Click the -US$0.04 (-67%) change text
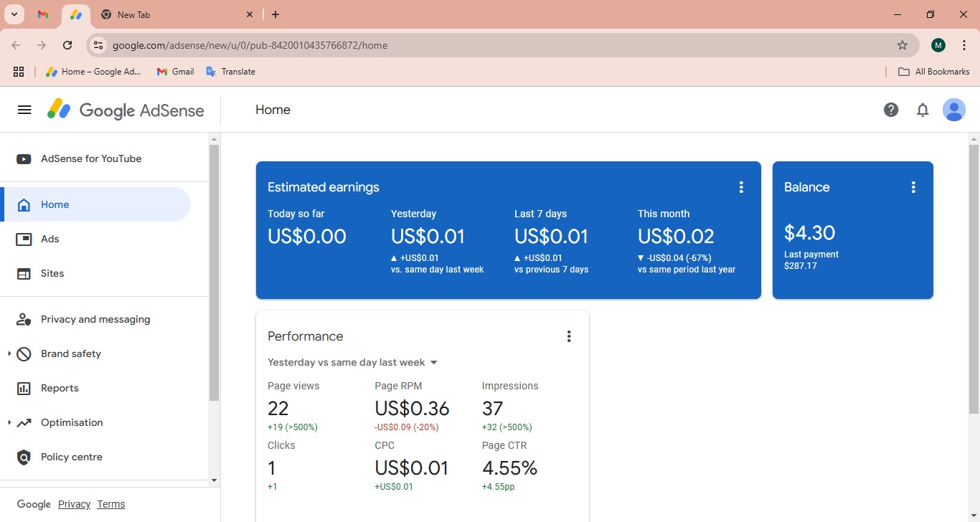The width and height of the screenshot is (980, 522). [679, 258]
